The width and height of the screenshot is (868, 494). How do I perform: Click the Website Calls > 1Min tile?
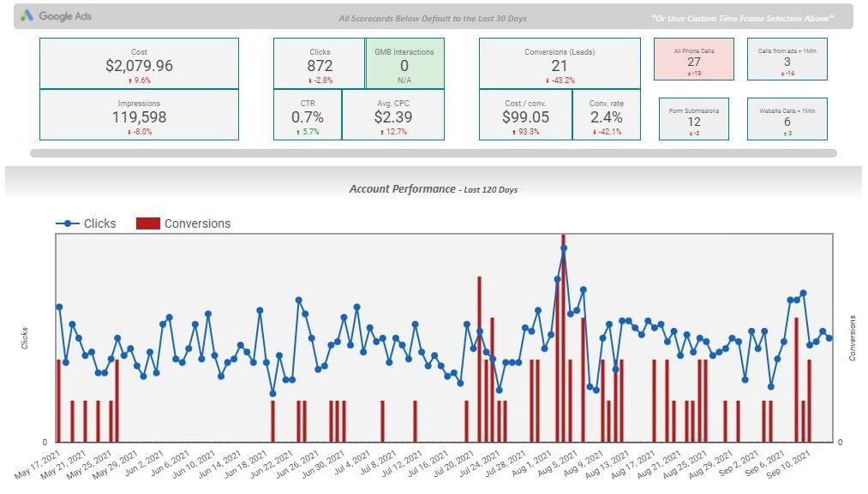pyautogui.click(x=787, y=119)
